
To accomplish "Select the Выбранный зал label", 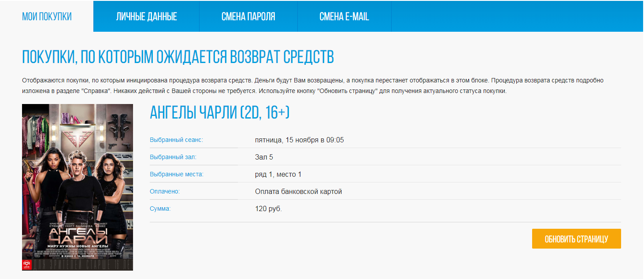I will 173,157.
